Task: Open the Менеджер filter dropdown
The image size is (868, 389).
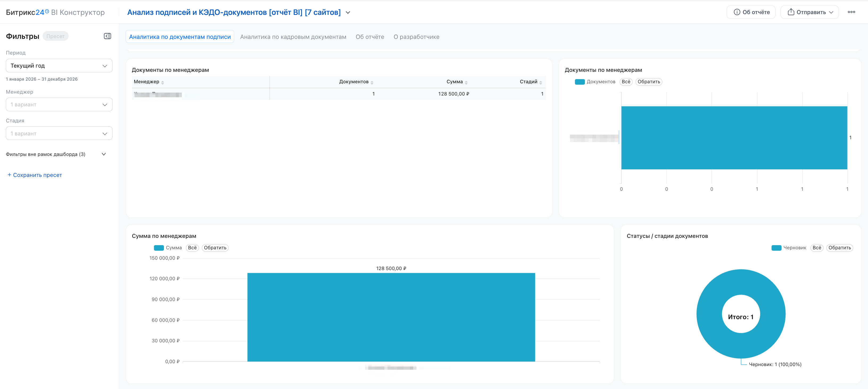Action: tap(59, 104)
